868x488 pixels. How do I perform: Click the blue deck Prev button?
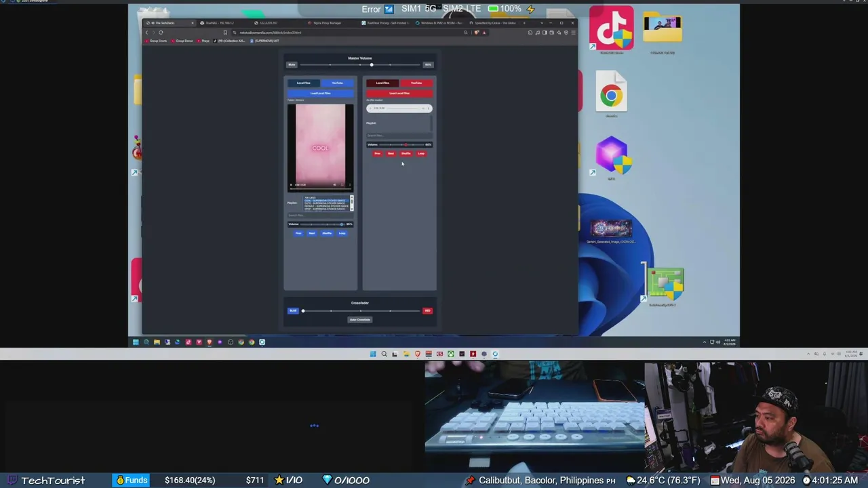click(x=298, y=233)
